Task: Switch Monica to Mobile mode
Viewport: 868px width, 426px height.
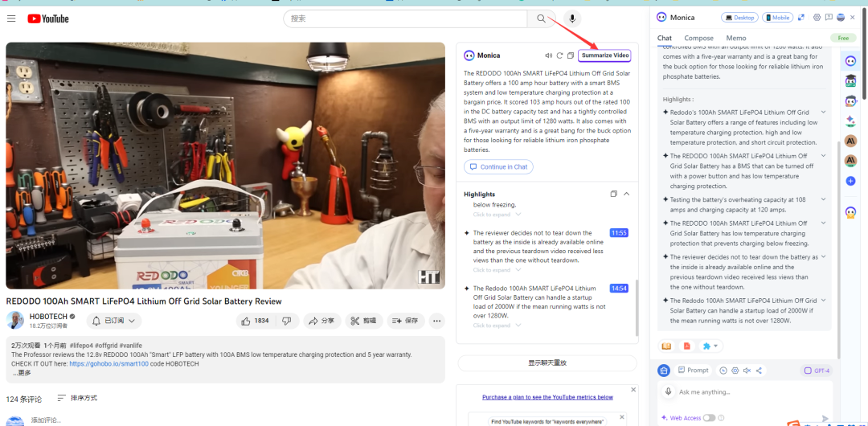Action: click(x=777, y=18)
